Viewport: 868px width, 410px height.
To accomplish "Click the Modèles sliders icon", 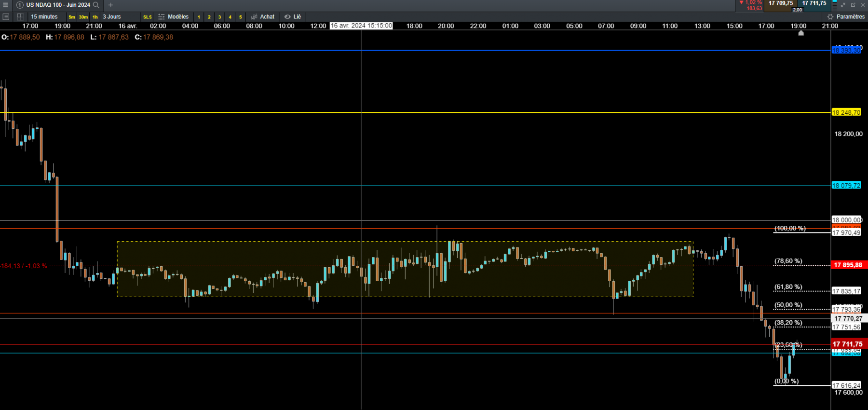I will coord(162,16).
